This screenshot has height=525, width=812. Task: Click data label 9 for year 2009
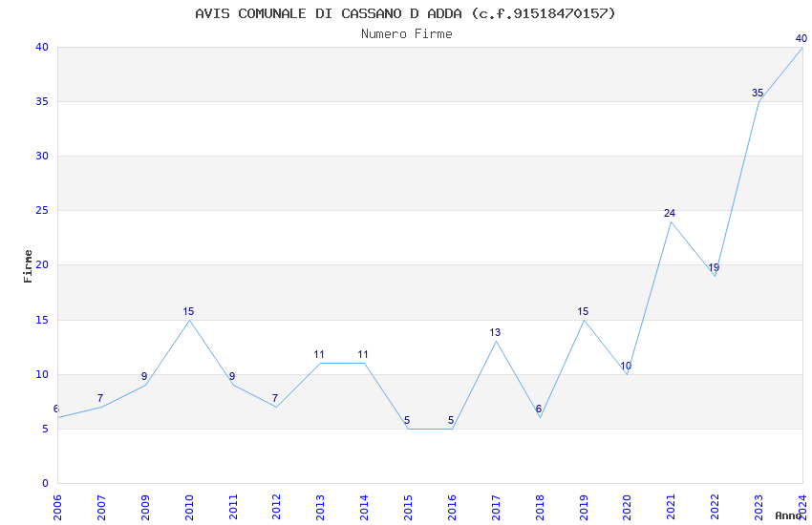tap(144, 376)
